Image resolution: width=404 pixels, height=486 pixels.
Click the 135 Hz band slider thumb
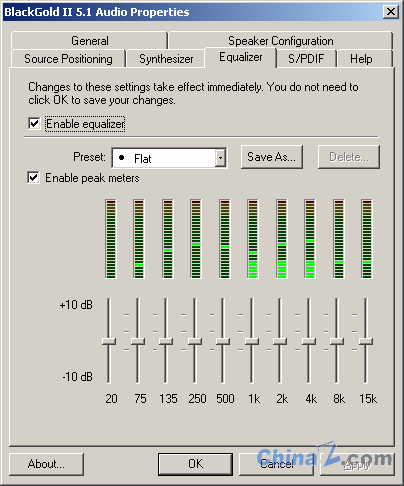(x=166, y=341)
